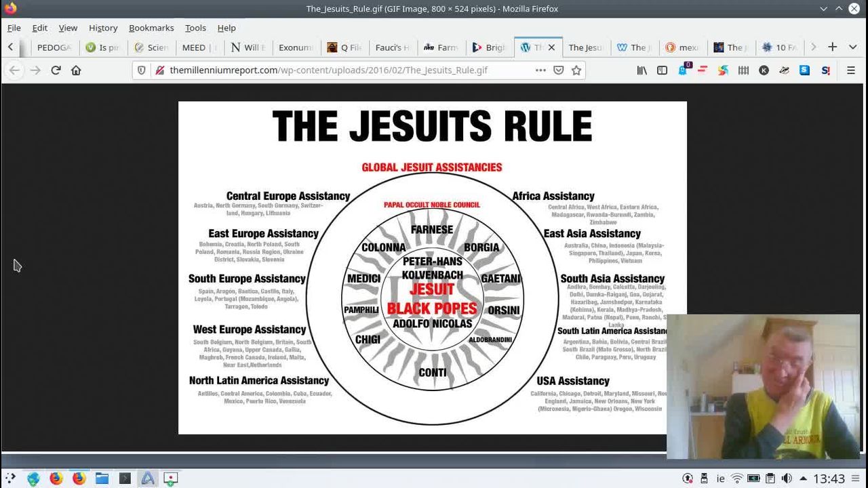
Task: Open the volume control in system tray
Action: pos(787,479)
